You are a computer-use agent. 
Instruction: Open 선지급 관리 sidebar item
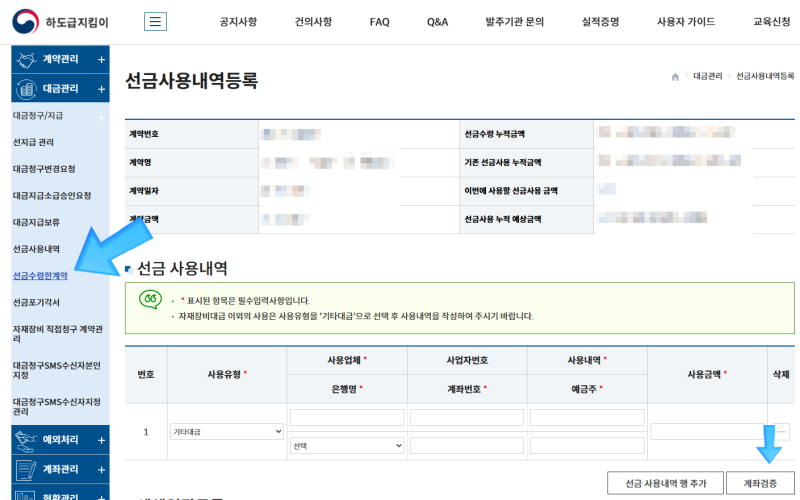[x=33, y=142]
